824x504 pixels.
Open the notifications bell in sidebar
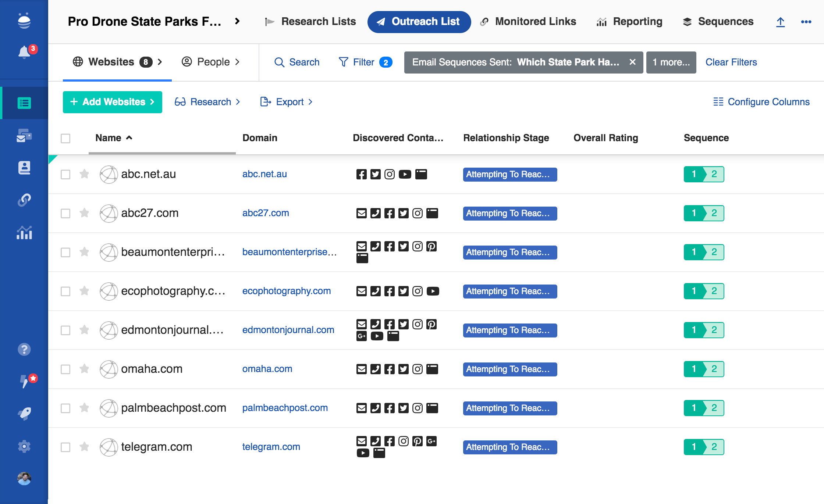pyautogui.click(x=24, y=52)
